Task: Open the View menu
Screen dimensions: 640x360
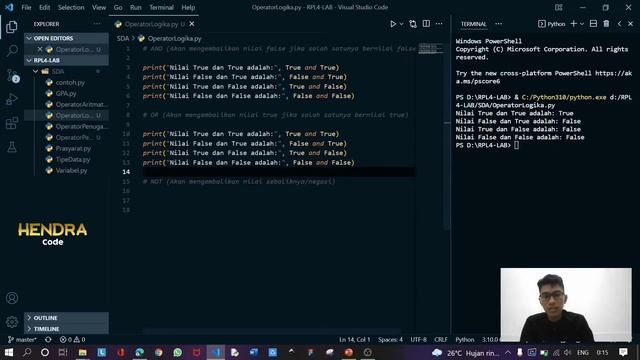Action: (99, 7)
